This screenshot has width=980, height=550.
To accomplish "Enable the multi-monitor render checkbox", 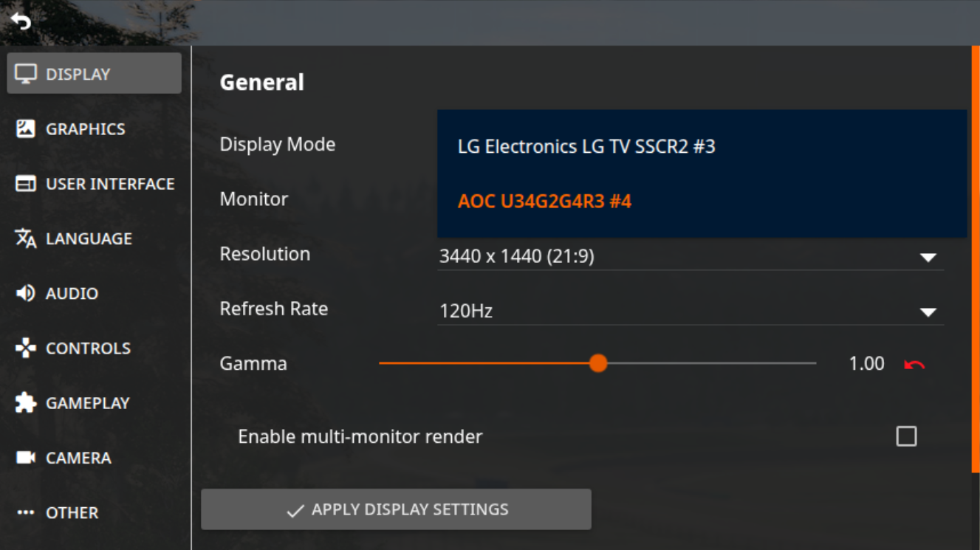I will (x=906, y=436).
